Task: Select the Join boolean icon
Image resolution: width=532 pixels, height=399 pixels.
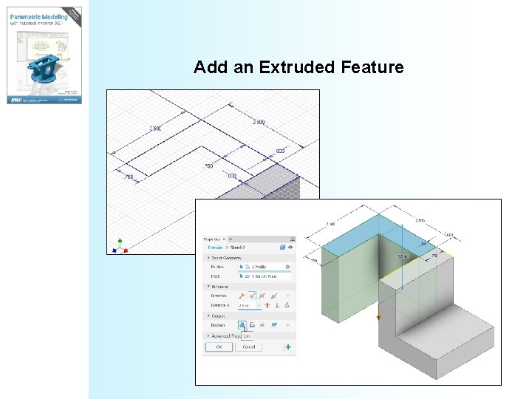Action: click(242, 324)
